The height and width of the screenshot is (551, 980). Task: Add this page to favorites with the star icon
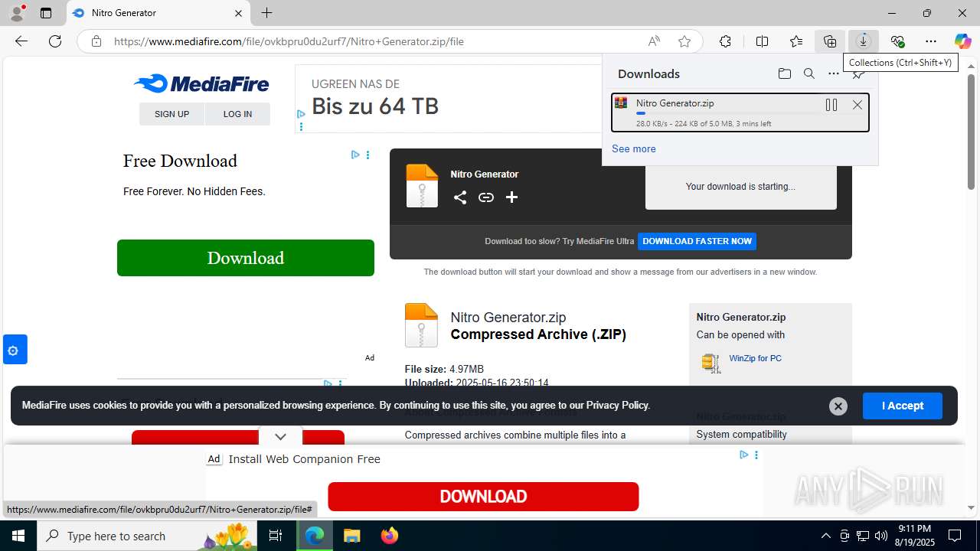684,41
